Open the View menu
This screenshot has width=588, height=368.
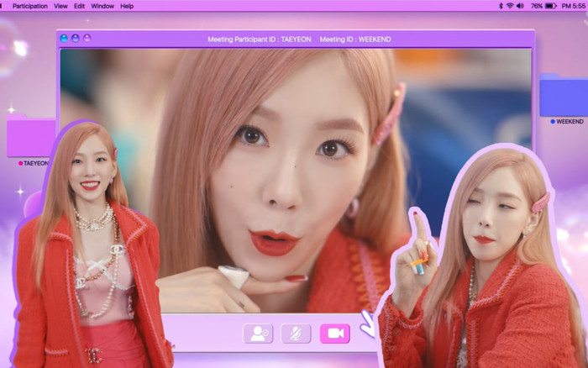click(60, 6)
